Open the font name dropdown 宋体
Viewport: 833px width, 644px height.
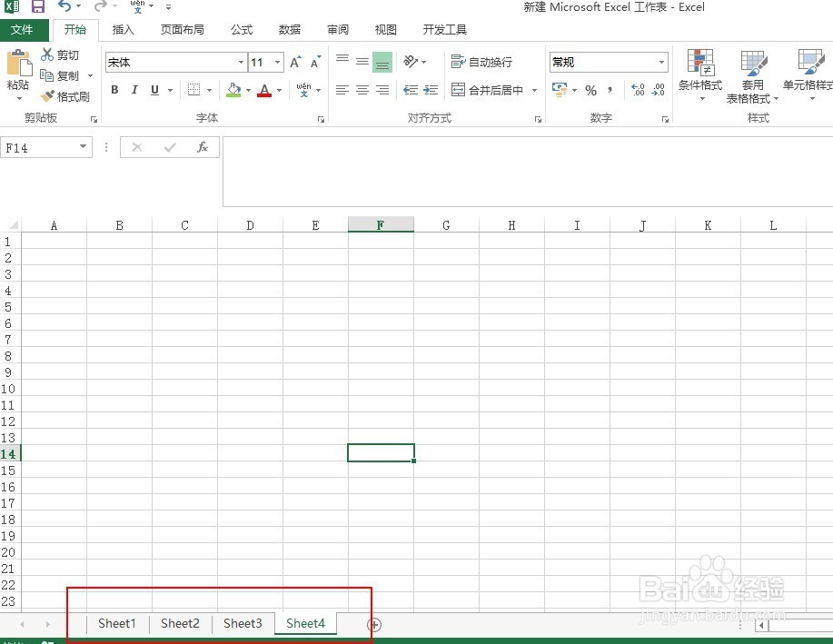pyautogui.click(x=242, y=62)
